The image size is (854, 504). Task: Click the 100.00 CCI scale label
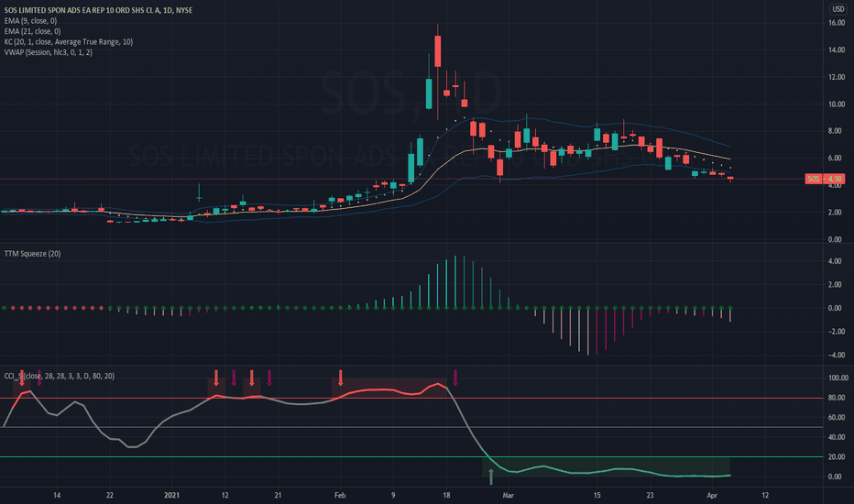pos(838,378)
